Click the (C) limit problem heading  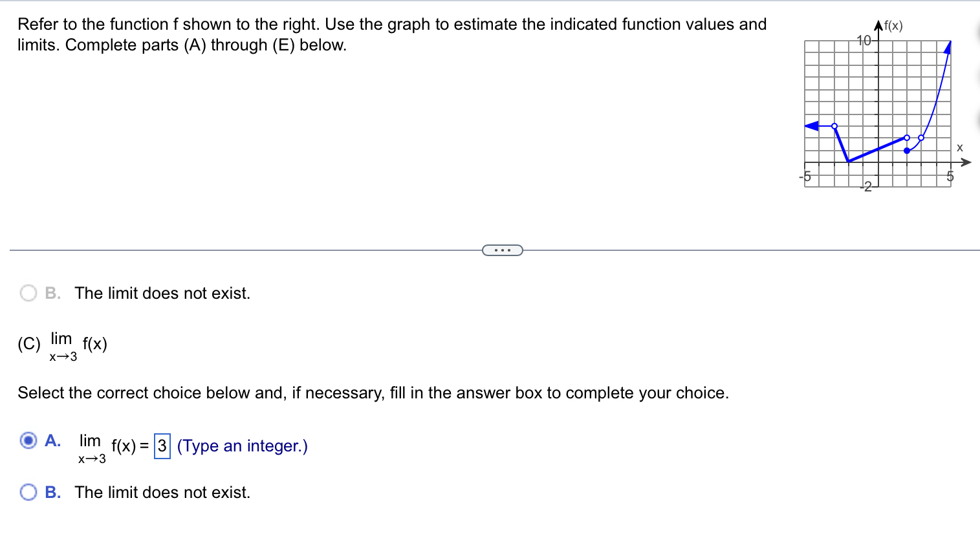pos(62,345)
